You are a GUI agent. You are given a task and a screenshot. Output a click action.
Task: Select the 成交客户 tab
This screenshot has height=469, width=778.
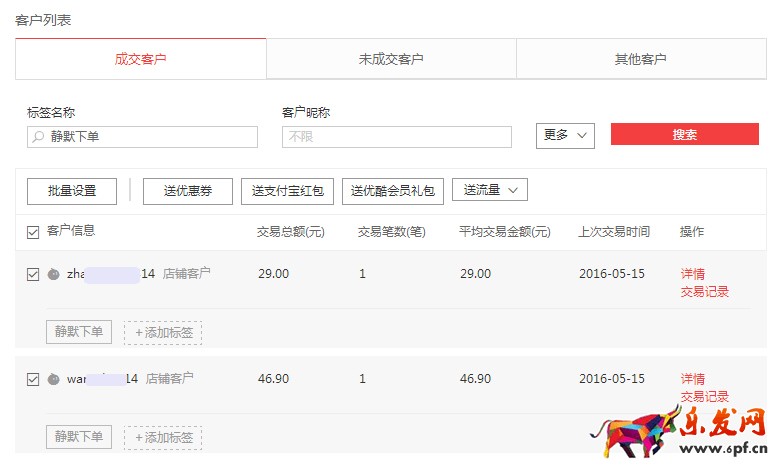[x=141, y=59]
